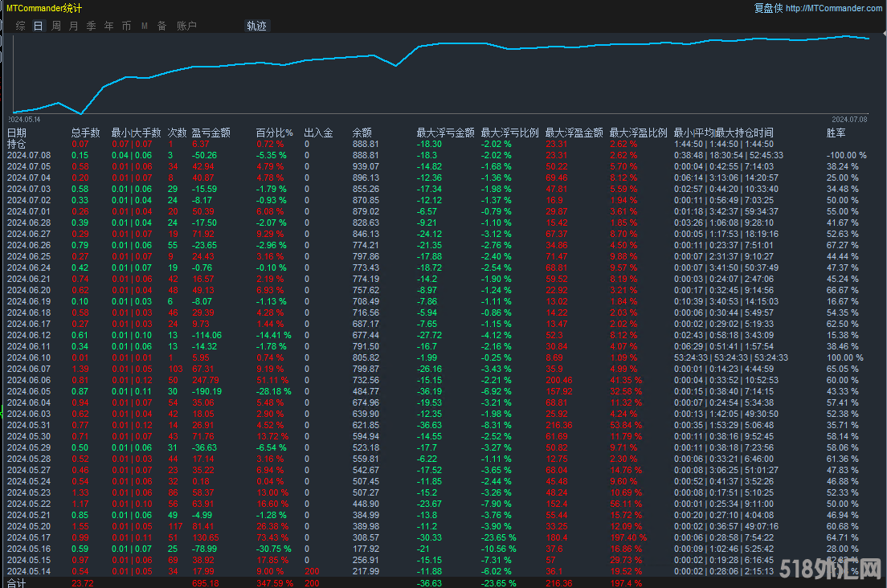Open the 月 monthly statistics tab
Screen dimensions: 887x588
[x=74, y=26]
